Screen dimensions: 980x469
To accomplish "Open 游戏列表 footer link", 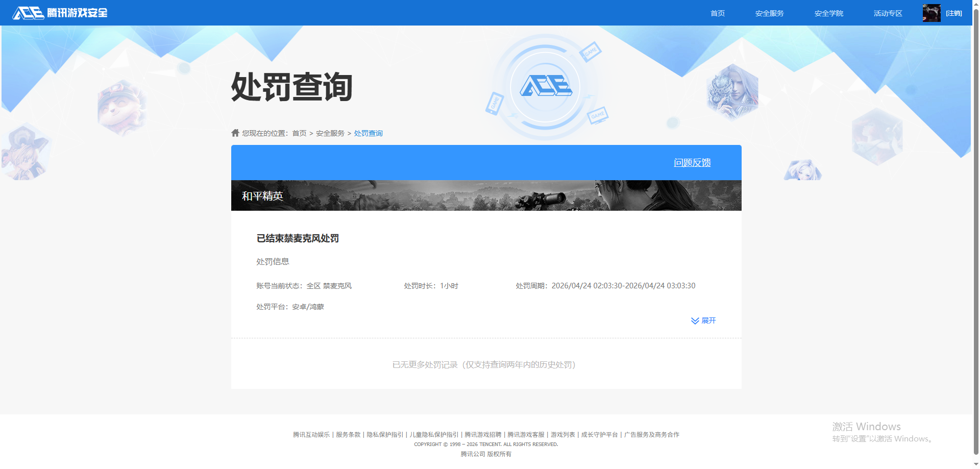I will point(562,435).
